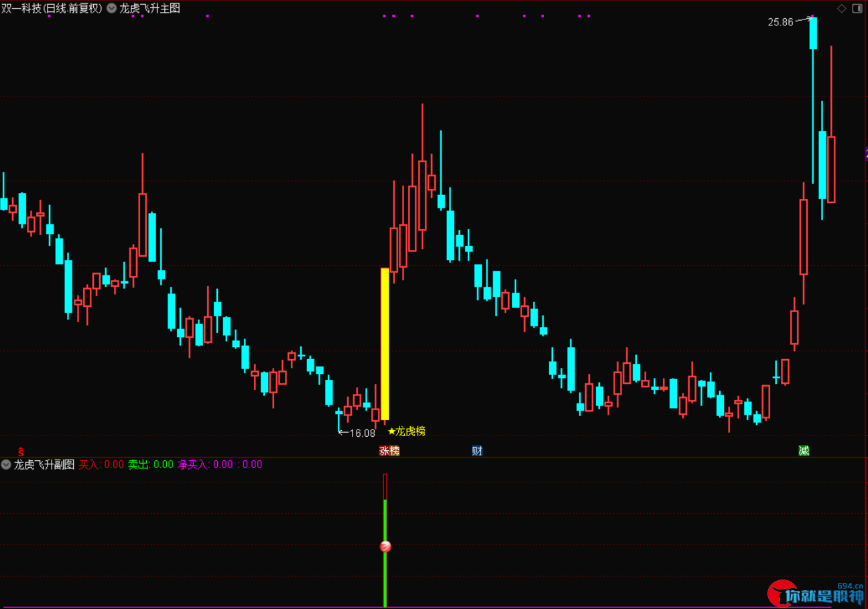Click the ★龙虎榜 star label

[406, 431]
